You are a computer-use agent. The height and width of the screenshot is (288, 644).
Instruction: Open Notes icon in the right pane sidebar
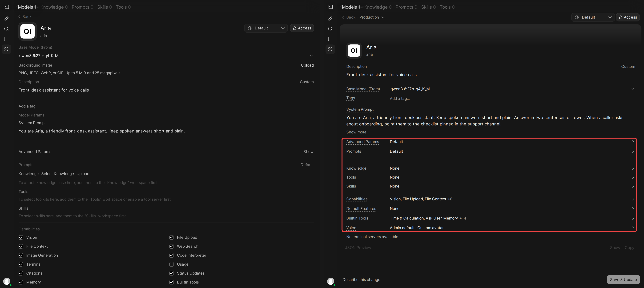[x=330, y=39]
